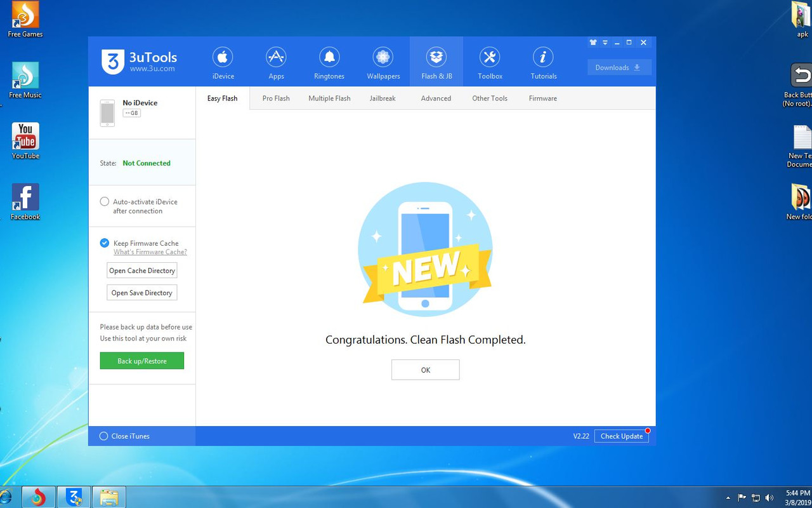This screenshot has height=508, width=812.
Task: Click the browser icon in taskbar
Action: point(38,497)
